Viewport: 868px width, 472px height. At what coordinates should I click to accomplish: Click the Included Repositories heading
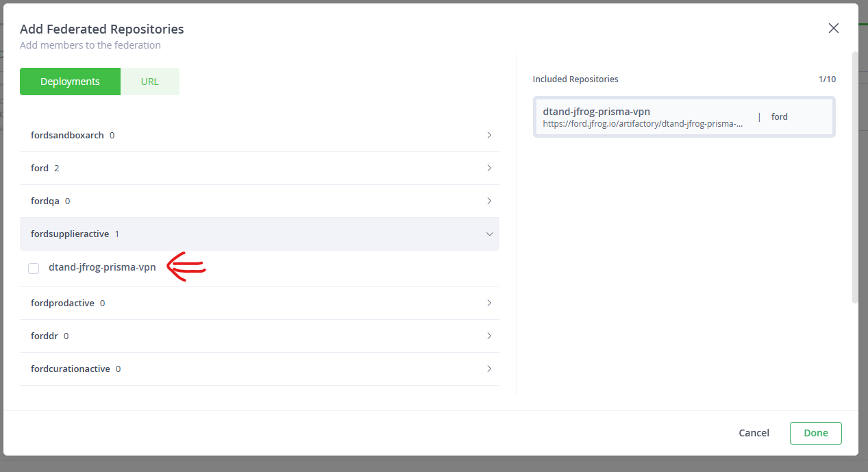click(x=575, y=79)
